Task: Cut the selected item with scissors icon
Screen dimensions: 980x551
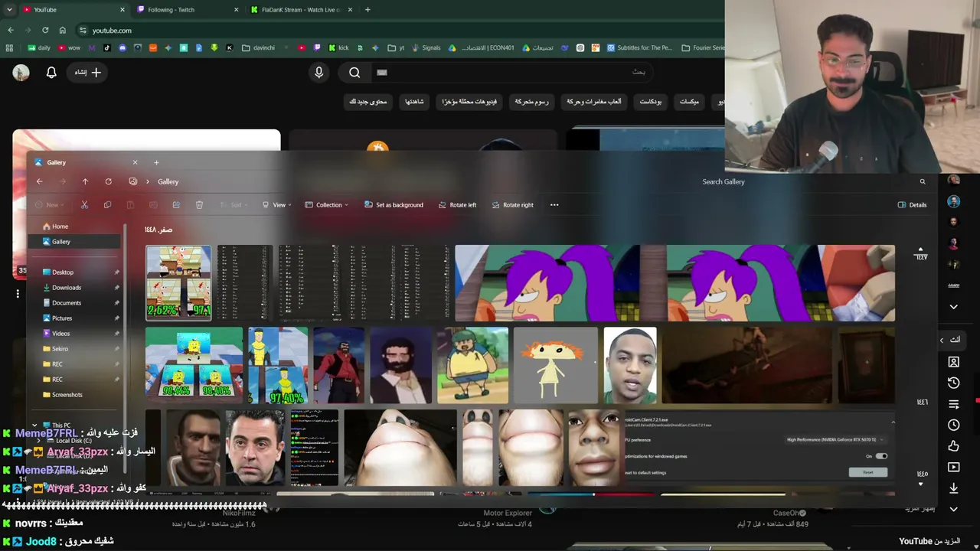Action: point(84,205)
